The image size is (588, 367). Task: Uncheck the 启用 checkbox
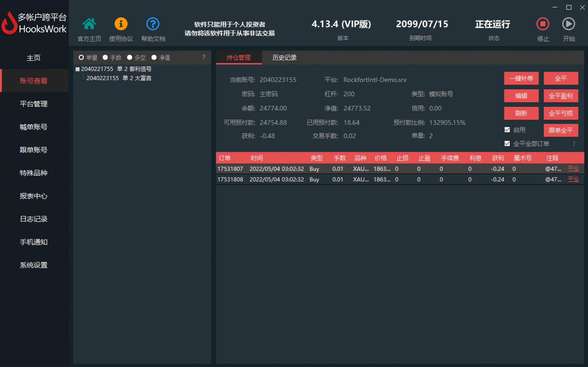pos(507,130)
